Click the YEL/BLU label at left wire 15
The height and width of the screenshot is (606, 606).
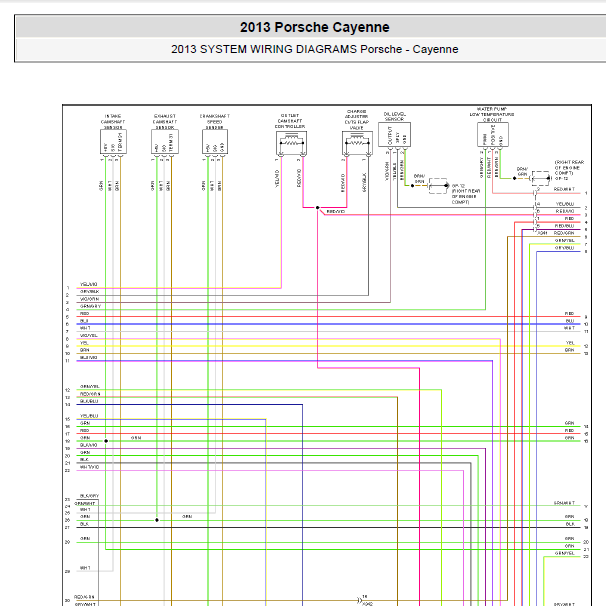[x=89, y=416]
